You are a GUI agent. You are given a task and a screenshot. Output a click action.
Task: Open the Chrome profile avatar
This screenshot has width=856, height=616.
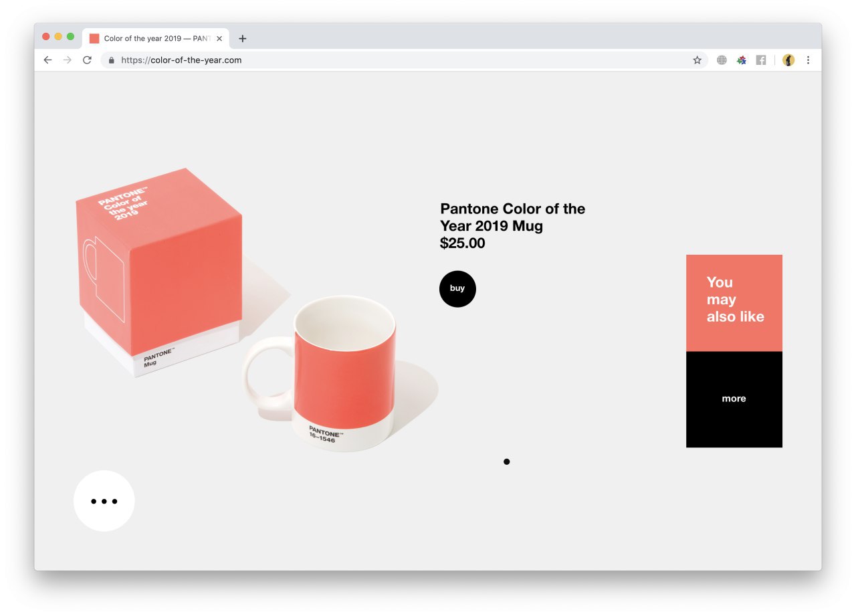point(788,60)
